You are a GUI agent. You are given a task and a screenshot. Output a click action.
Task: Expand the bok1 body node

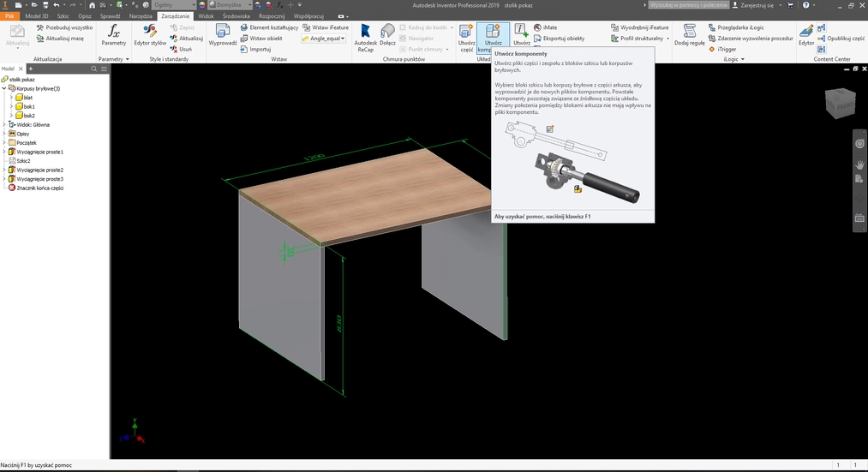point(11,106)
